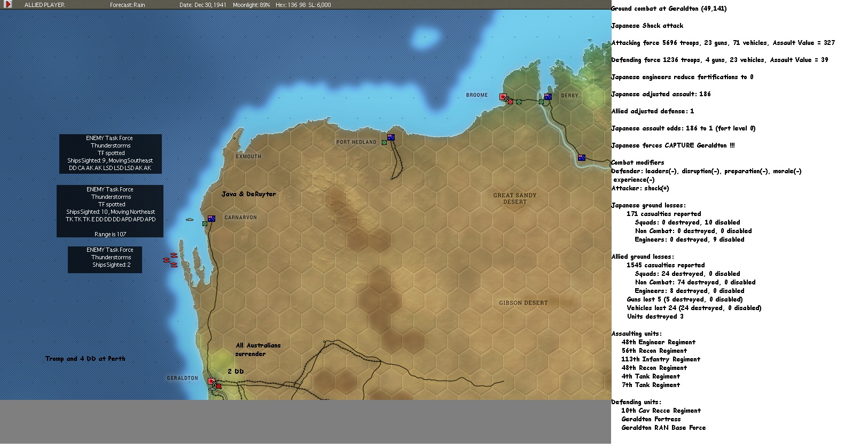Select the Japanese flag base at Broome
This screenshot has height=448, width=868.
(x=503, y=97)
